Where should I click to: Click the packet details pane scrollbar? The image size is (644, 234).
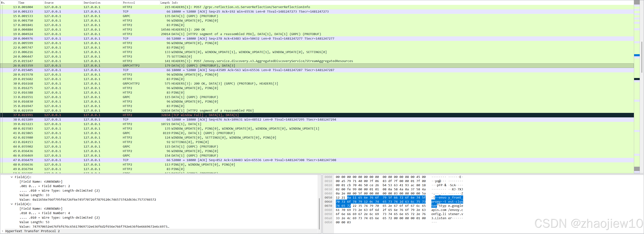point(319,214)
